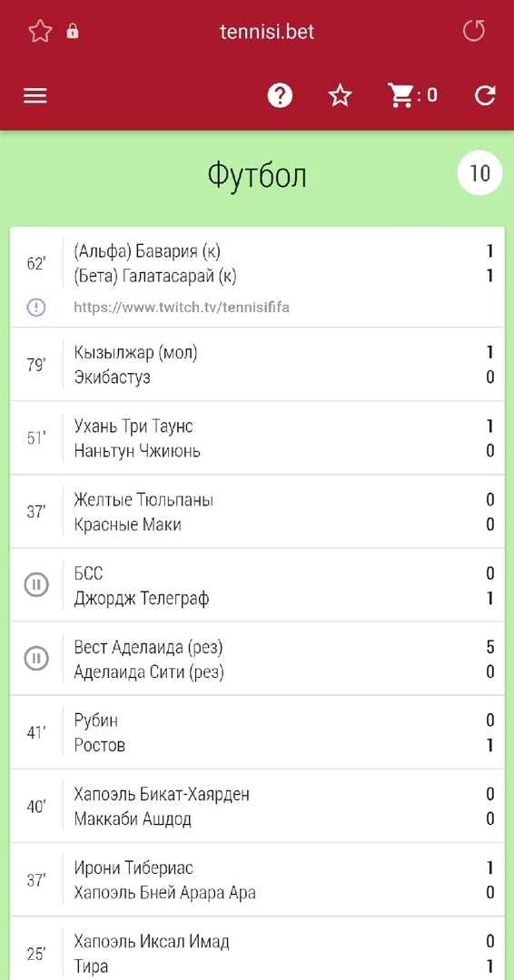The image size is (514, 980).
Task: Reload page with browser reload icon
Action: coord(473,31)
